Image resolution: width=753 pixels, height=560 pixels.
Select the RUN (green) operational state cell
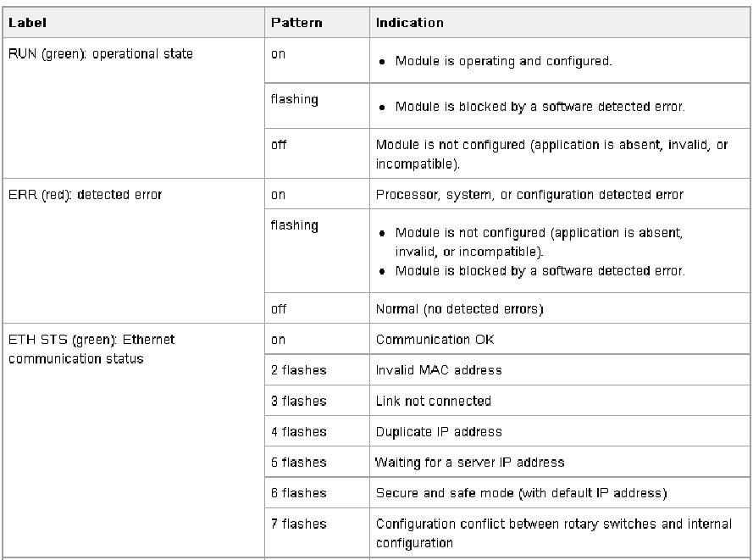click(134, 108)
